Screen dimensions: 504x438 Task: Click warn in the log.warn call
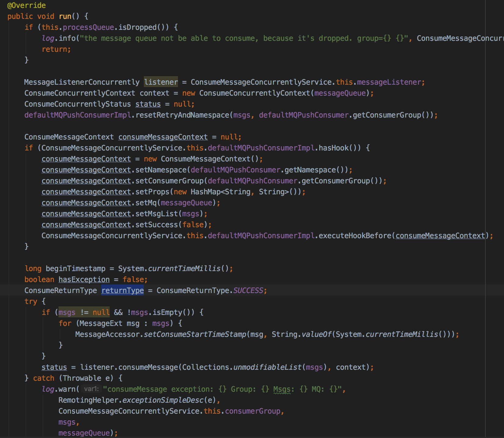(67, 389)
